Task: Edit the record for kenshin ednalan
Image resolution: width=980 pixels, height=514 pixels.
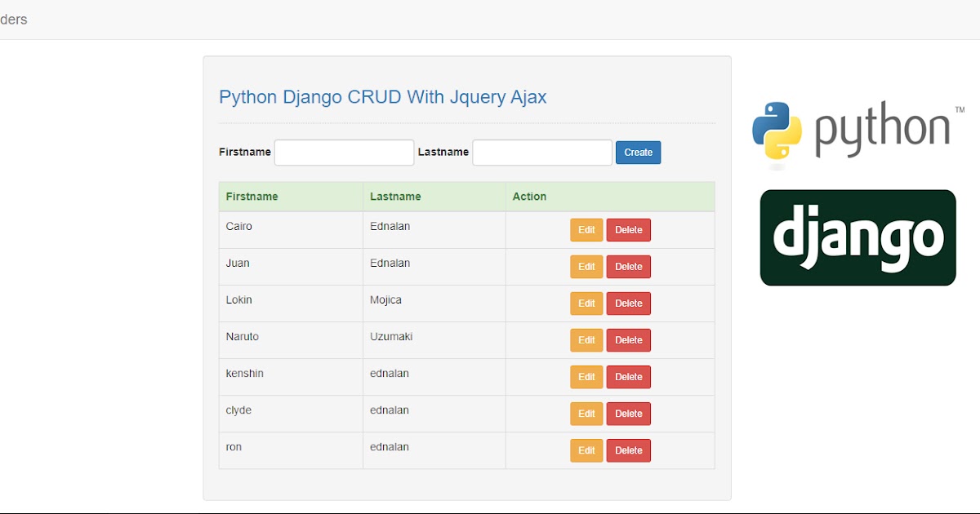Action: 586,376
